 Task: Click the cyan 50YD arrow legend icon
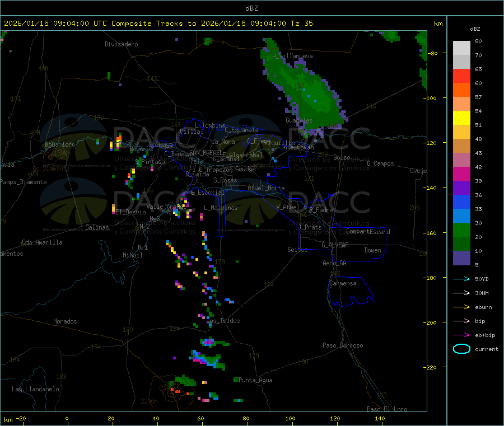point(461,279)
